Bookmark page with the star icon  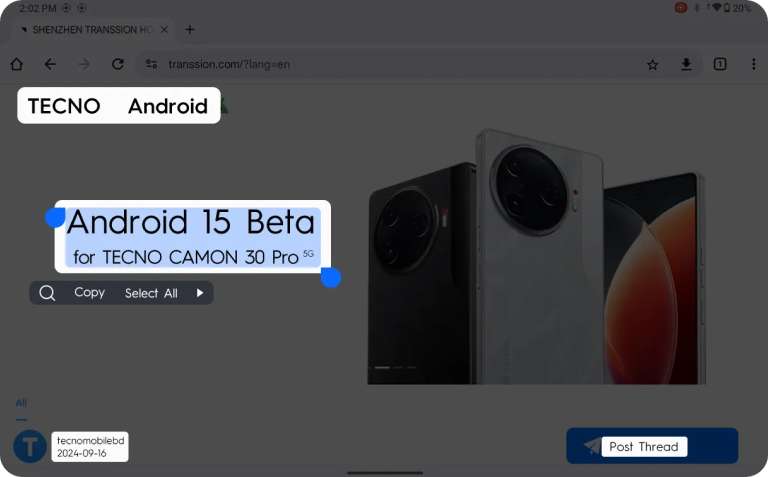pyautogui.click(x=652, y=65)
